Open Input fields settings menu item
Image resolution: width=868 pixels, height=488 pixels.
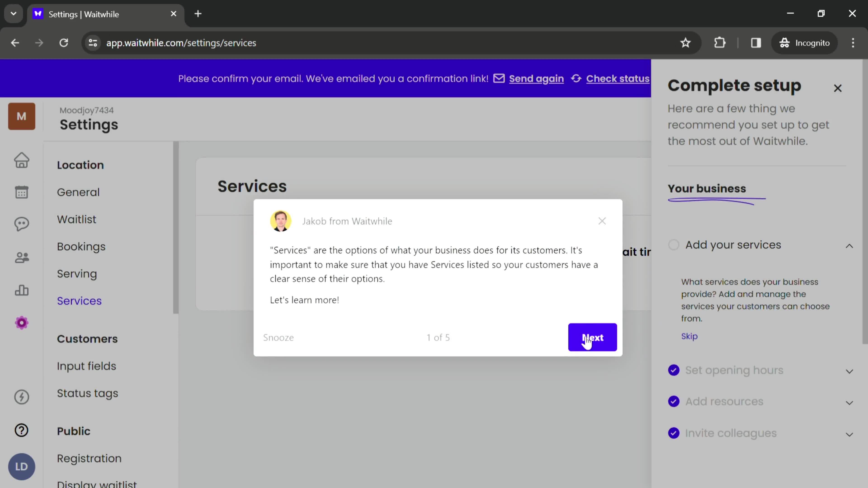86,366
